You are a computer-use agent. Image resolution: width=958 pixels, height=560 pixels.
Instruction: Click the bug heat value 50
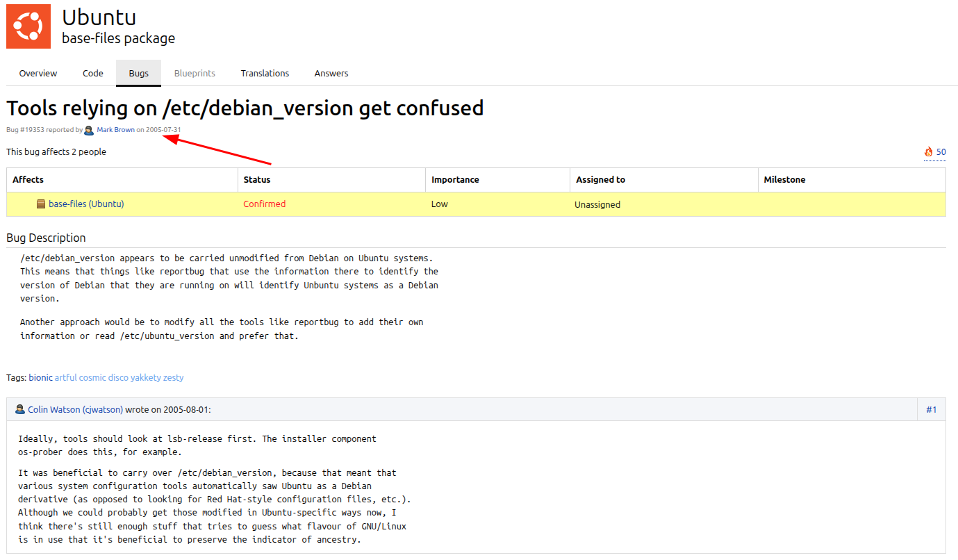point(941,152)
